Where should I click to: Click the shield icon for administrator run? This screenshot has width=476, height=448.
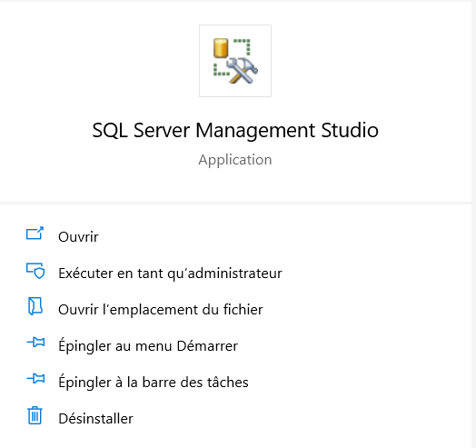35,271
